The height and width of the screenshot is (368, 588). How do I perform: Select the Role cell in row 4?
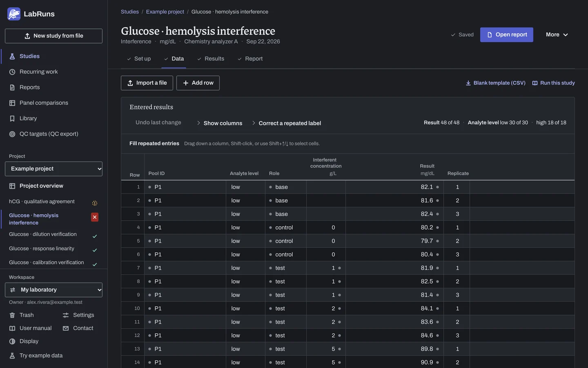[286, 227]
